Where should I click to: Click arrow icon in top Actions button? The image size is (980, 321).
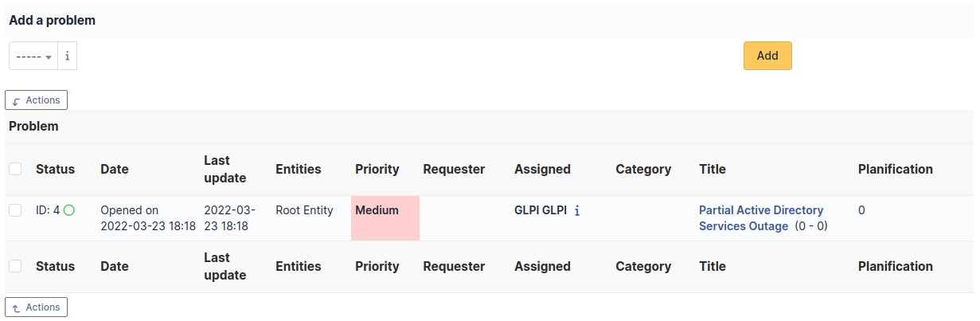tap(17, 100)
